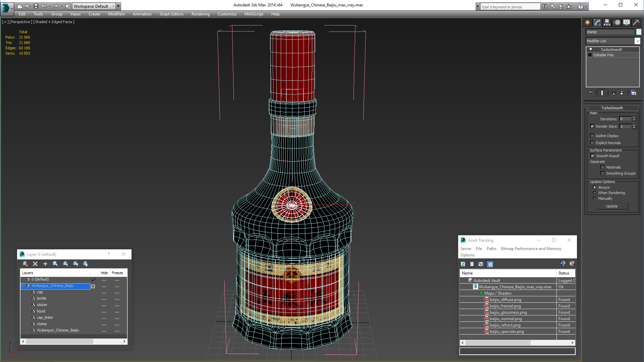Click Hide/Unhide All Layers icon
Viewport: 644px width, 362px height.
click(76, 264)
